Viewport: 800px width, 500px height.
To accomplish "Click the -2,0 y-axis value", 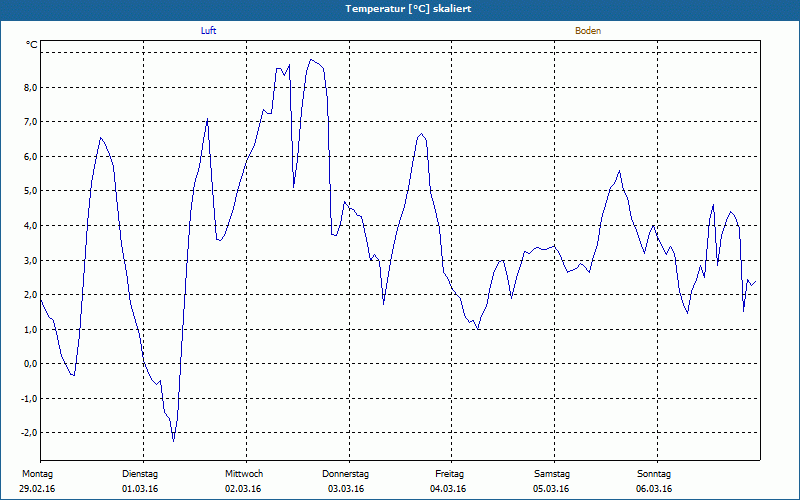I will [29, 433].
